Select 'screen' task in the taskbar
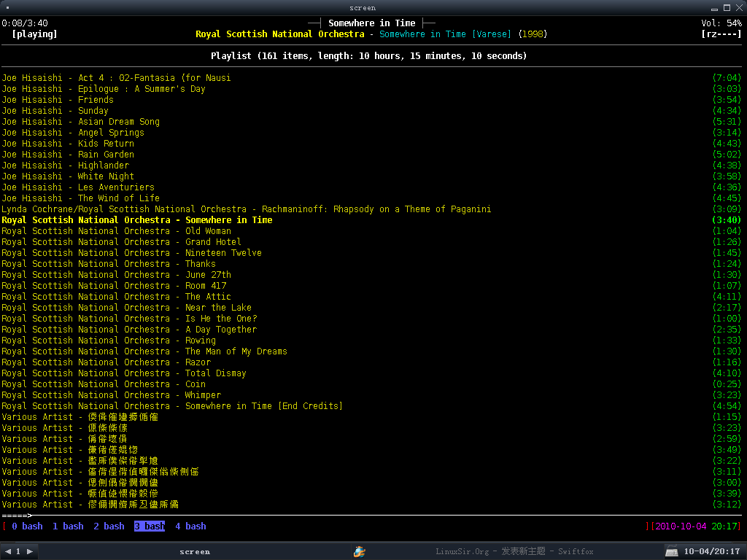747x560 pixels. [195, 551]
